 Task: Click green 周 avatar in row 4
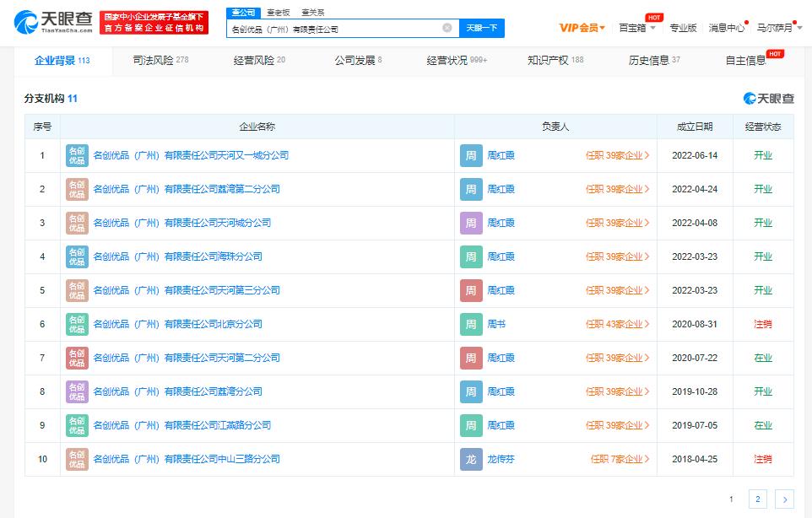pos(471,256)
